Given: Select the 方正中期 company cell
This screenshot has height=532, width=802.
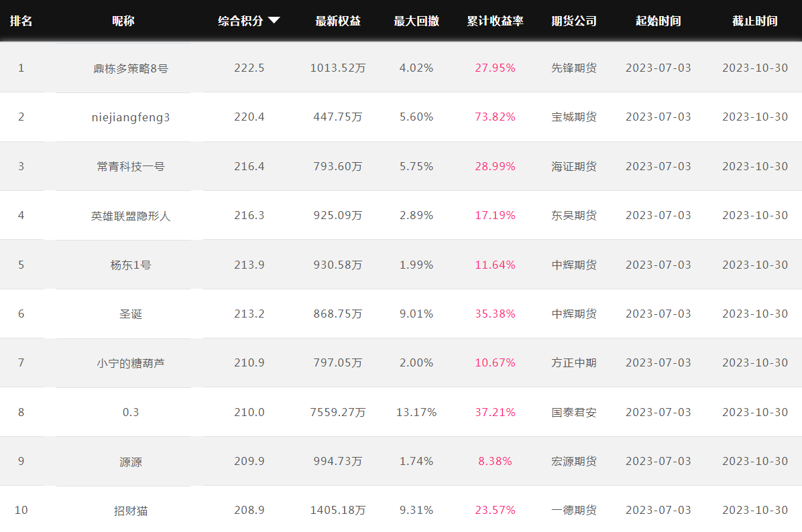Looking at the screenshot, I should (574, 363).
